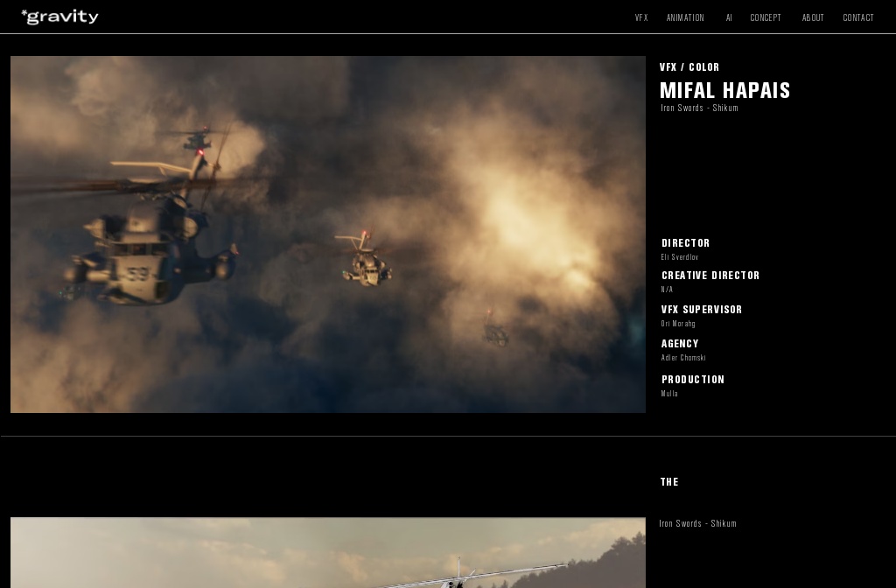
Task: Open the VFX menu item
Action: tap(641, 17)
